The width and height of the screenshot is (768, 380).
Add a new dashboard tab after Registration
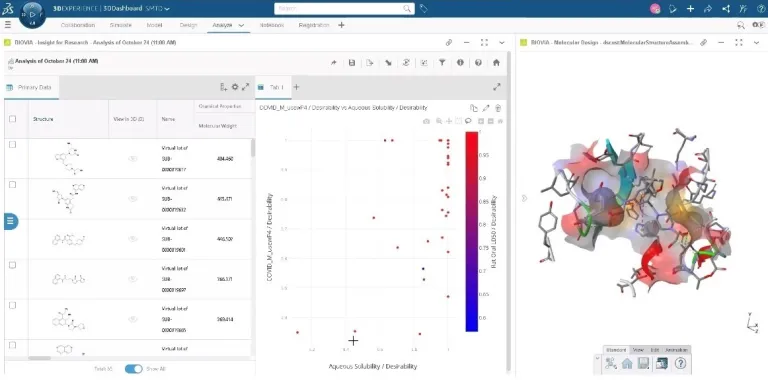[341, 25]
